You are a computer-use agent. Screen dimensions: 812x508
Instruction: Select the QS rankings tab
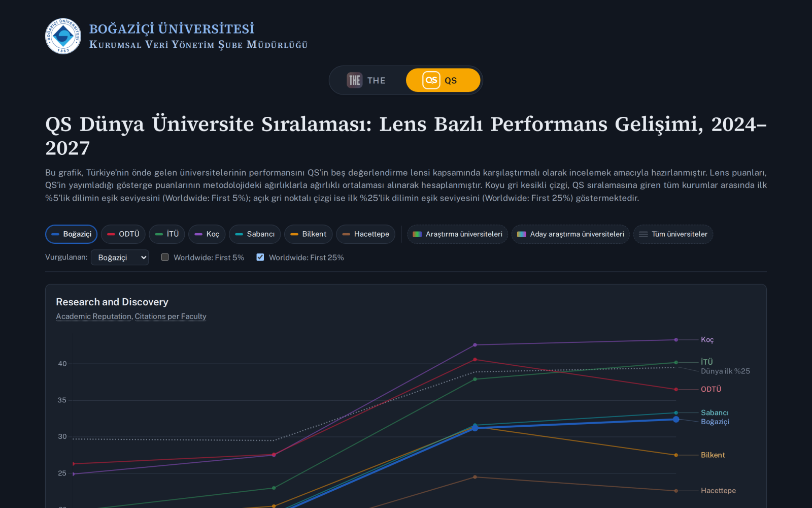[x=443, y=80]
